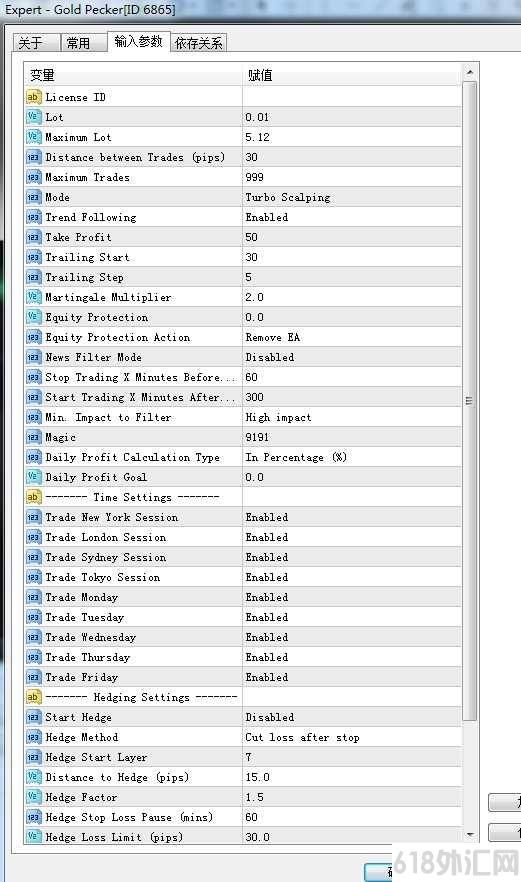The width and height of the screenshot is (521, 882).
Task: Open News Filter Mode Disabled value
Action: 270,357
